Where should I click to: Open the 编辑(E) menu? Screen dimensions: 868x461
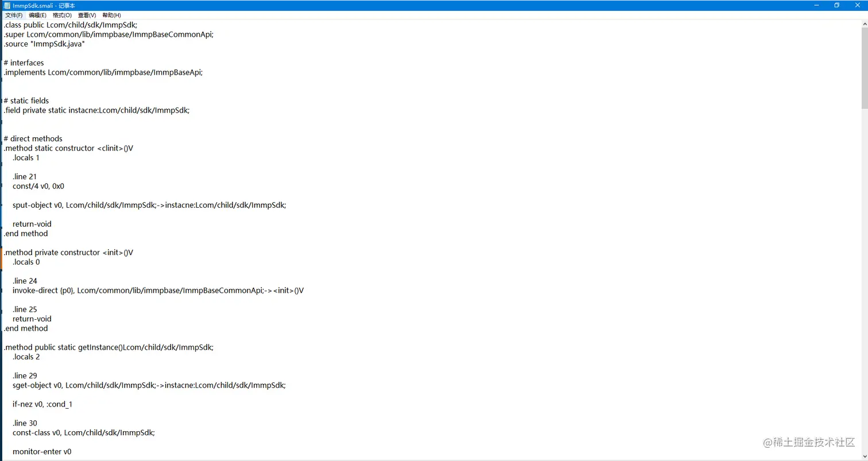tap(38, 16)
